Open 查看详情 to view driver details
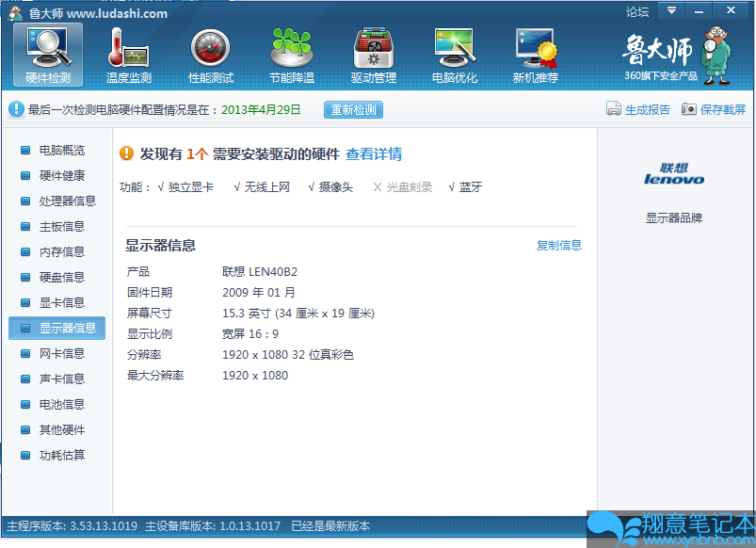Viewport: 756px width, 548px height. [x=374, y=153]
